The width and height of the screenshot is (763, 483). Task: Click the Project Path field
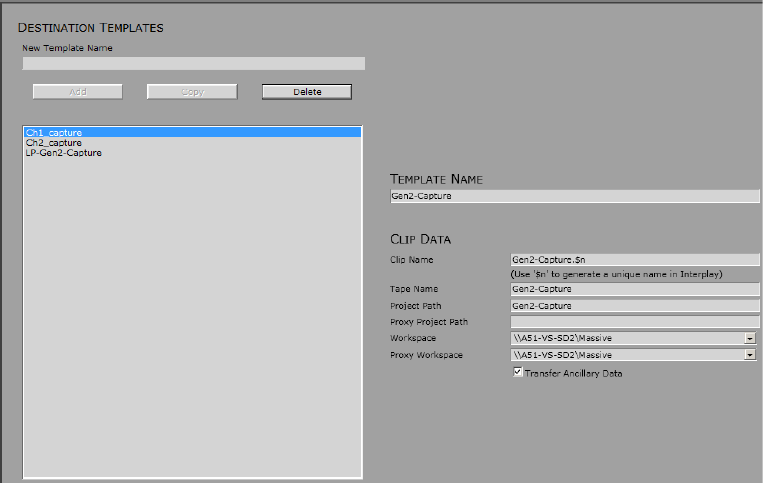point(635,306)
